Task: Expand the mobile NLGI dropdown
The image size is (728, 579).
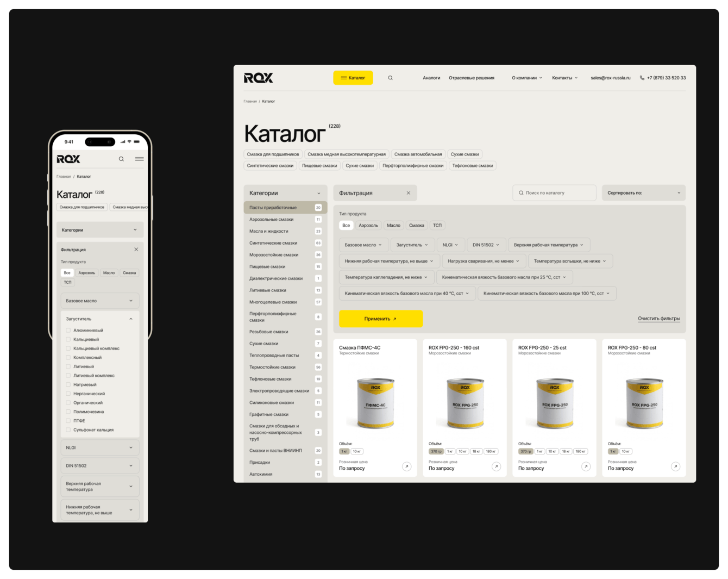Action: tap(100, 447)
